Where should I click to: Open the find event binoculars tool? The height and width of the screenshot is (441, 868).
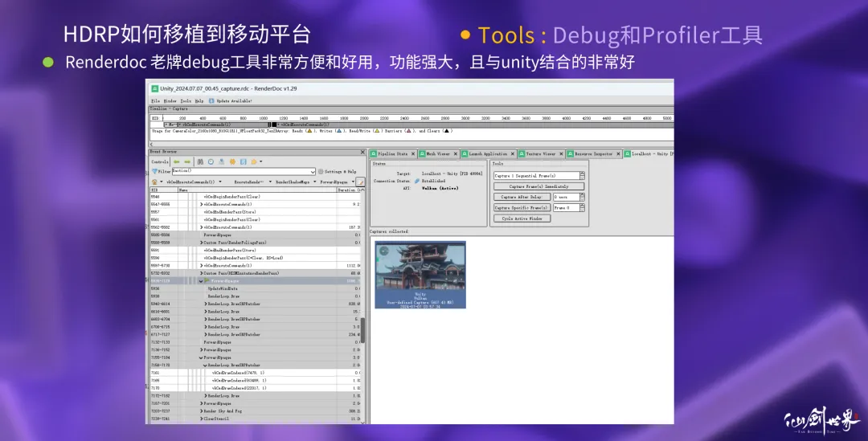tap(200, 161)
